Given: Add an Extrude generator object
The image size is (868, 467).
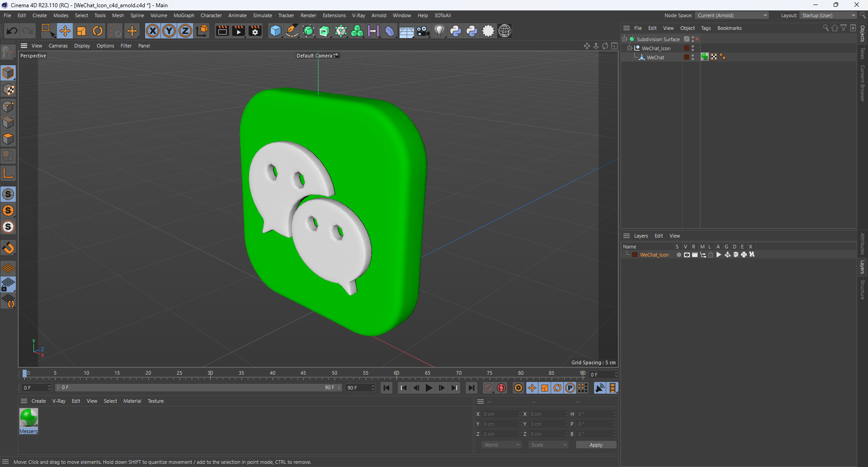Looking at the screenshot, I should click(325, 31).
